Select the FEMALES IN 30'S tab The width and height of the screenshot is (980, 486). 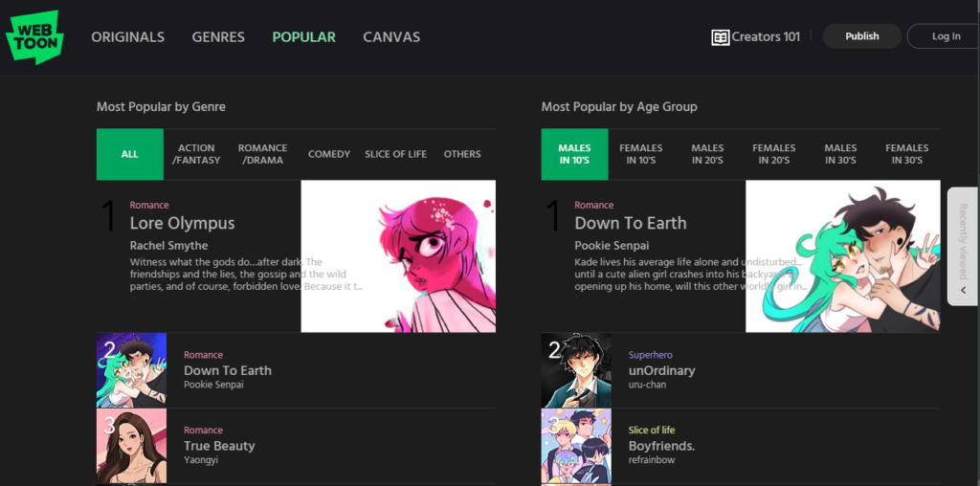click(907, 154)
